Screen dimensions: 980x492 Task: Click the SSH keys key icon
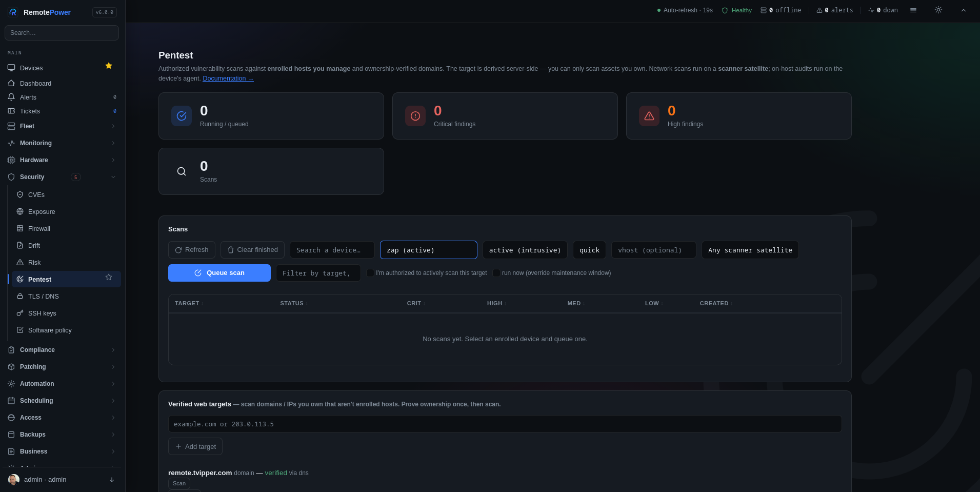tap(20, 313)
